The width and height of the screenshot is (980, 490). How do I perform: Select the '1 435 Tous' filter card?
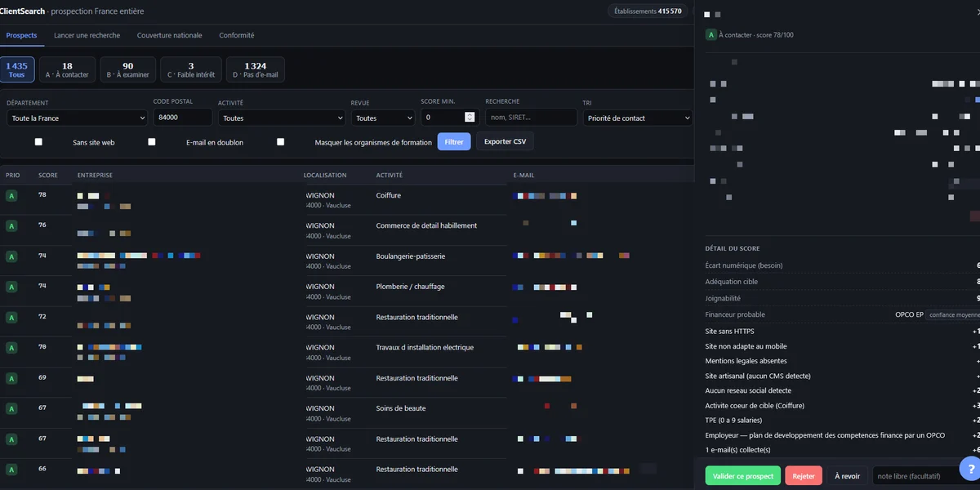tap(16, 69)
